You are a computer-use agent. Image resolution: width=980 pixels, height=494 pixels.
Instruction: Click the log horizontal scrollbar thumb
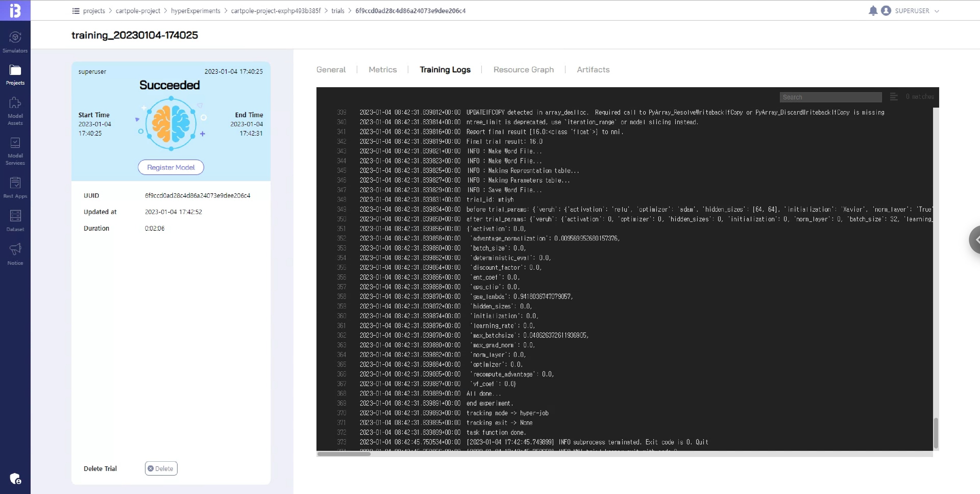coord(344,454)
